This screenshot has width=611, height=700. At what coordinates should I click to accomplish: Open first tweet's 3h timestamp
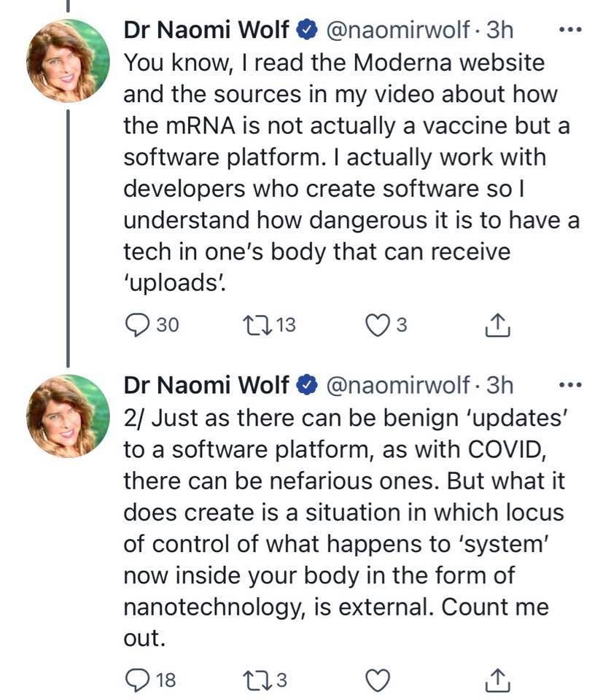pos(500,30)
